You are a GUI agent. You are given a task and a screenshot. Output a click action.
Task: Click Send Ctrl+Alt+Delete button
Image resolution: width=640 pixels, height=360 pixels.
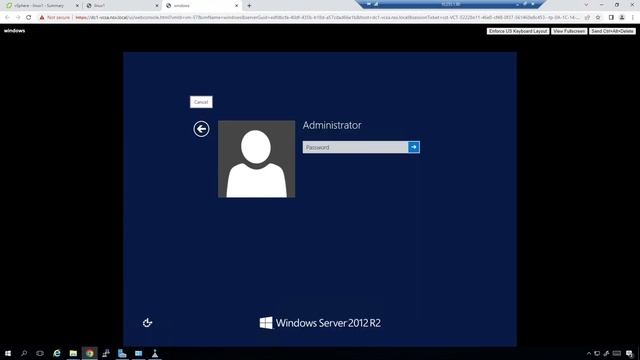coord(612,31)
